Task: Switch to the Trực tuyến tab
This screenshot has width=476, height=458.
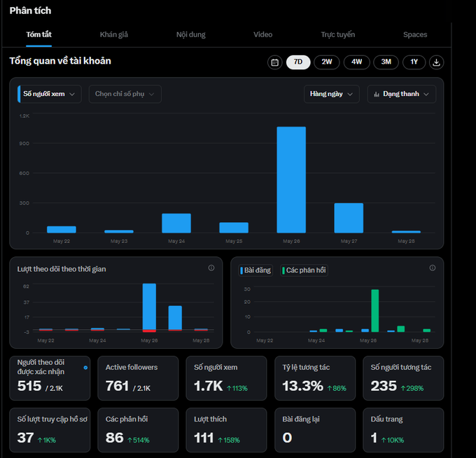Action: point(338,34)
